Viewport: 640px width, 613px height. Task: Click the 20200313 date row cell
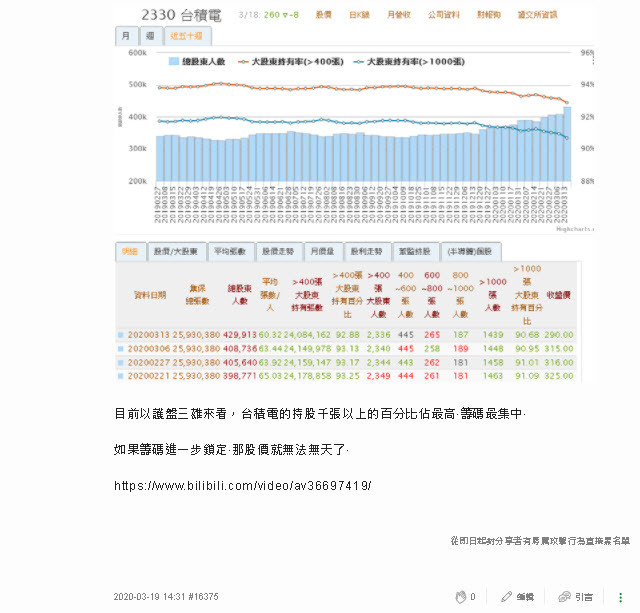pyautogui.click(x=149, y=335)
